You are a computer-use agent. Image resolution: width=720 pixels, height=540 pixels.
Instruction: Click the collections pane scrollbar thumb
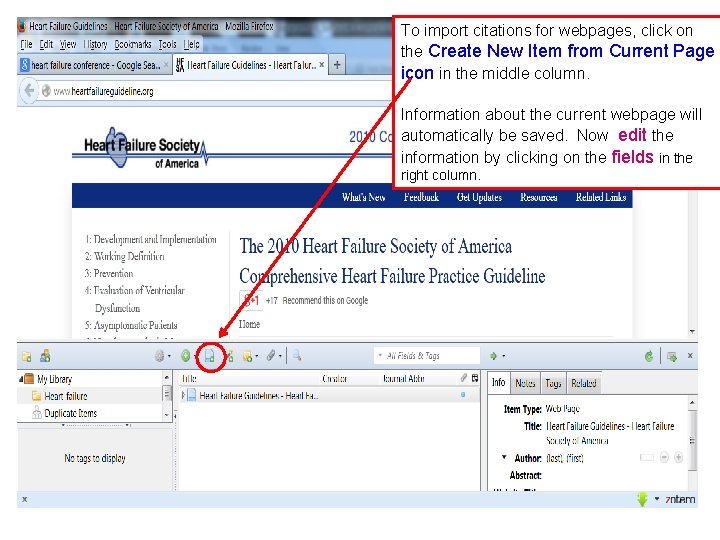click(x=167, y=393)
